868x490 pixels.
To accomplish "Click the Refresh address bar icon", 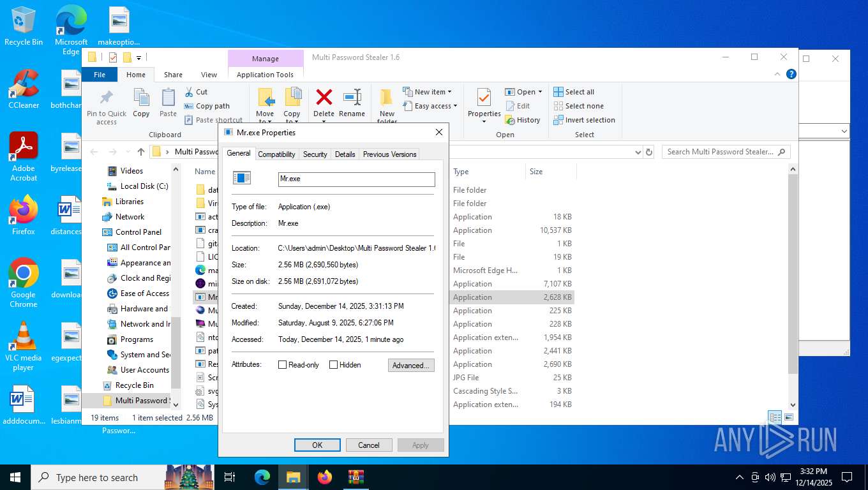I will pos(649,152).
